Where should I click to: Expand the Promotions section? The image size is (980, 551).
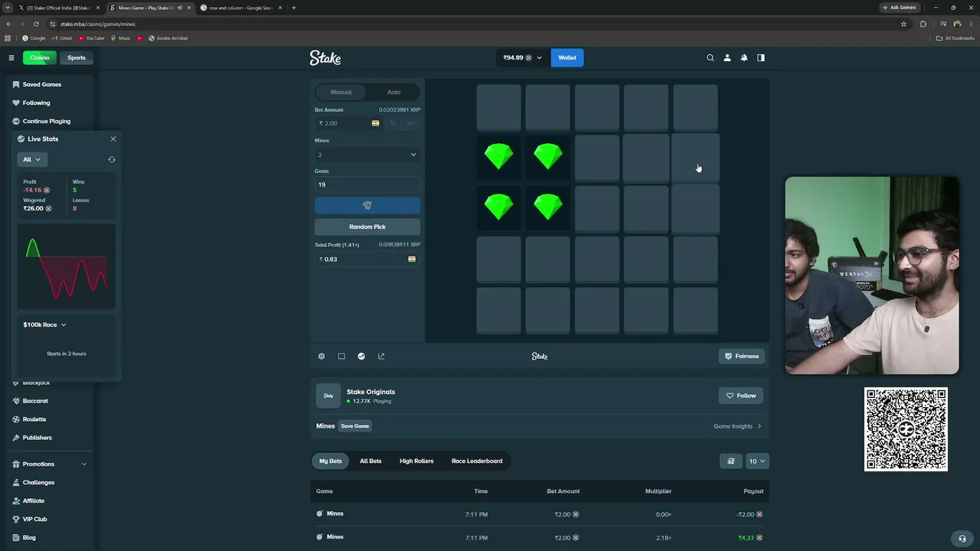click(x=49, y=464)
